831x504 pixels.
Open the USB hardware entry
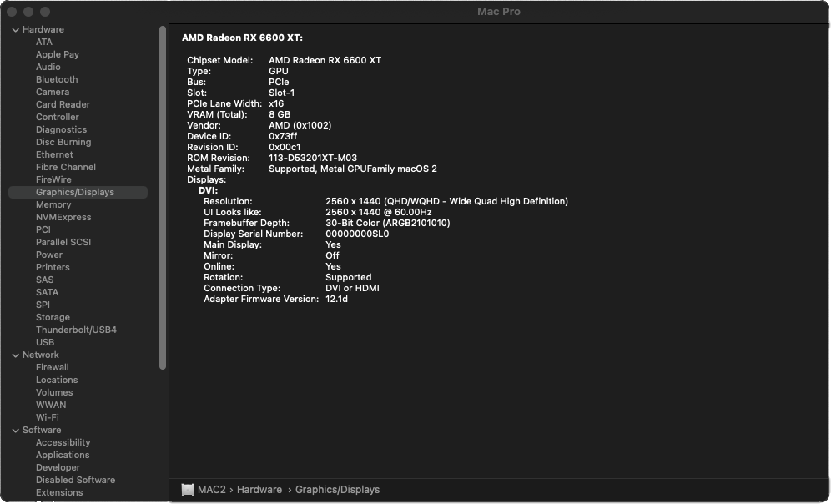(x=44, y=343)
